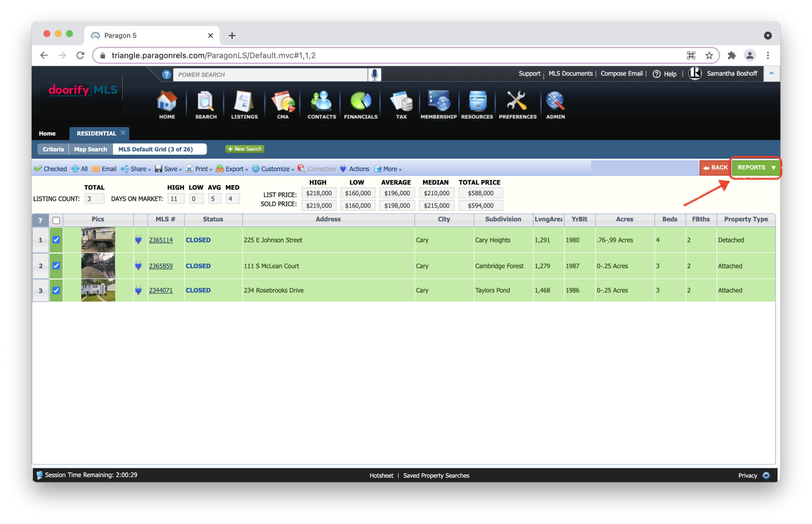This screenshot has width=812, height=524.
Task: Click the red BACK button
Action: tap(716, 168)
